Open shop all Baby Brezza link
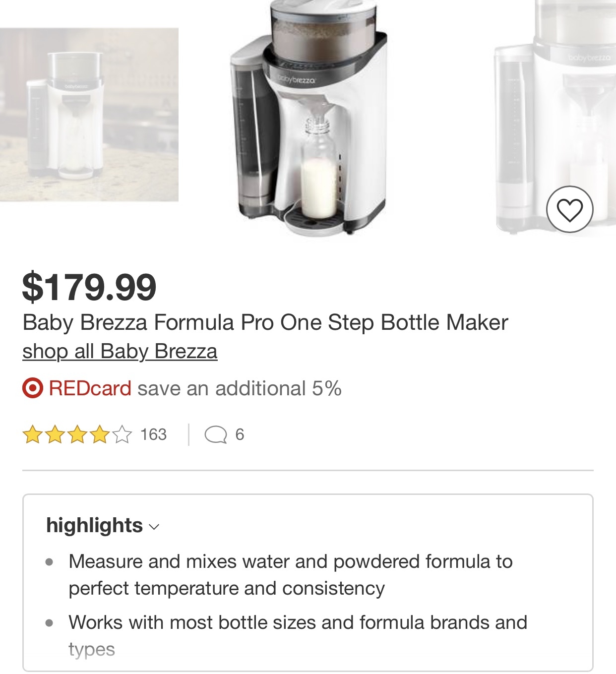The width and height of the screenshot is (616, 674). click(x=120, y=351)
